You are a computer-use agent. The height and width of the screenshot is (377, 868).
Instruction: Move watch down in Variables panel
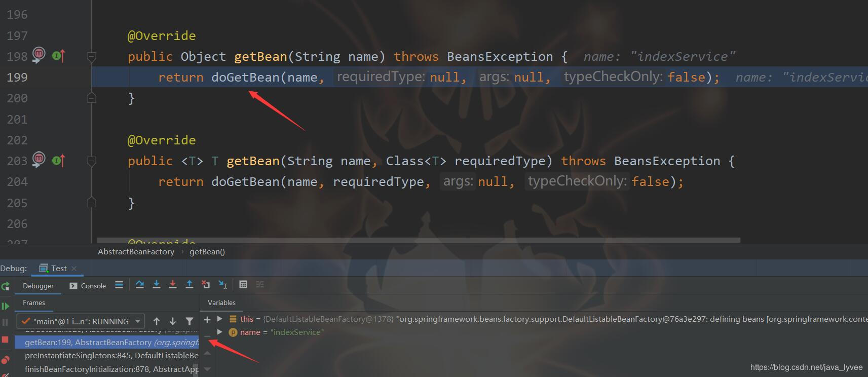click(207, 369)
